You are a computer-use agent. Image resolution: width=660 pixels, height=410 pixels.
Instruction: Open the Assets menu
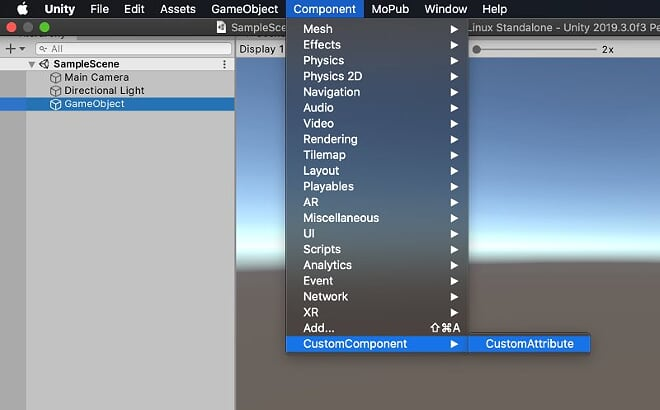(x=178, y=9)
